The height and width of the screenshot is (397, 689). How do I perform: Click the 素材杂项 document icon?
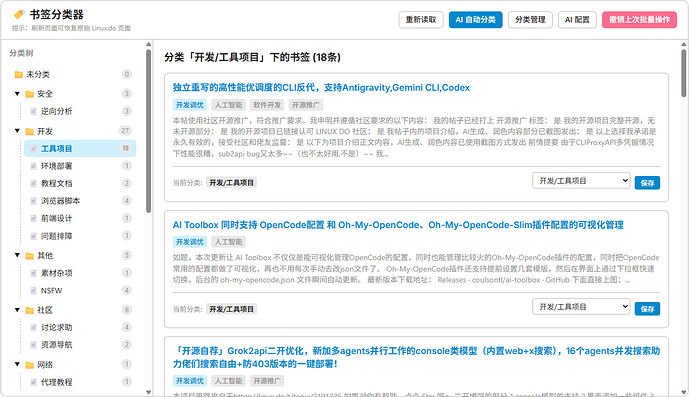[33, 273]
